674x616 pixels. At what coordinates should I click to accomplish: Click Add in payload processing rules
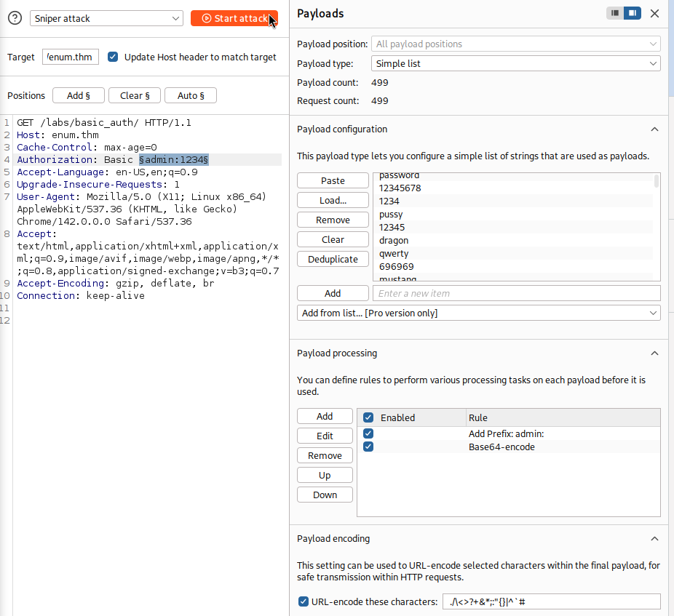(x=325, y=416)
